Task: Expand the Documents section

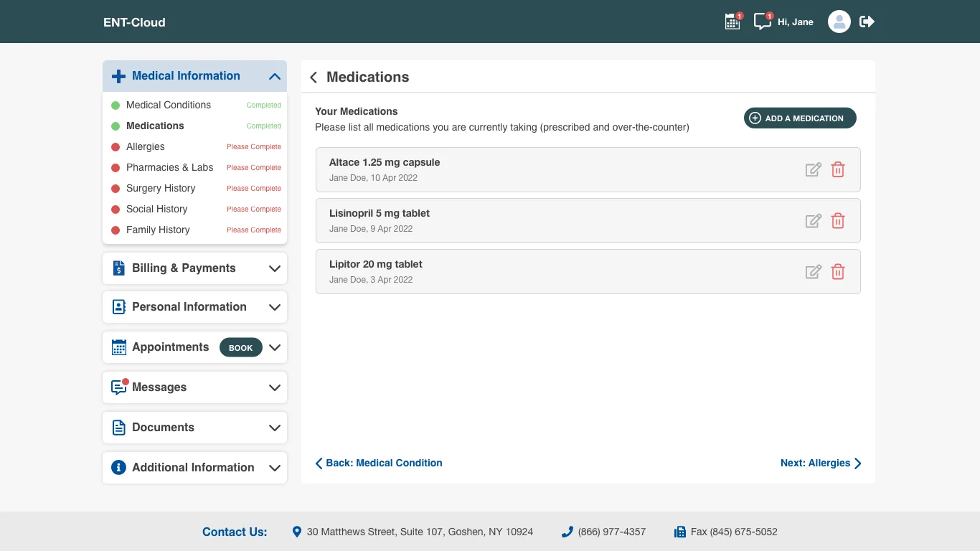Action: coord(274,428)
